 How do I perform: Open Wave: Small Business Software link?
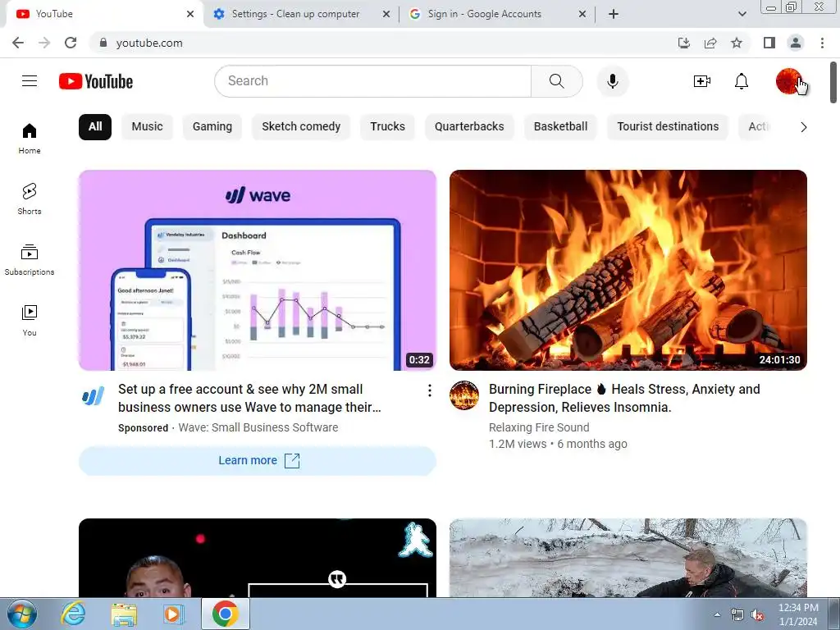(x=258, y=427)
